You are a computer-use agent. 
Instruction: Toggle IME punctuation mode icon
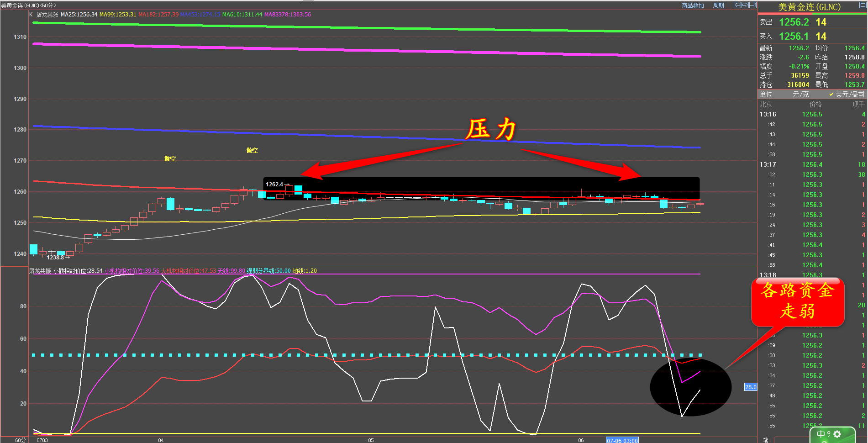tap(829, 434)
